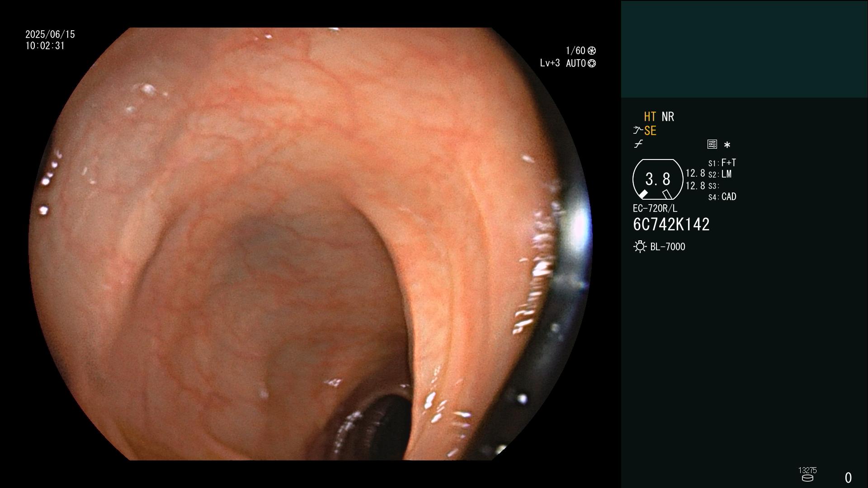The image size is (868, 488).
Task: Click the S2: LM switch assignment
Action: coord(720,174)
